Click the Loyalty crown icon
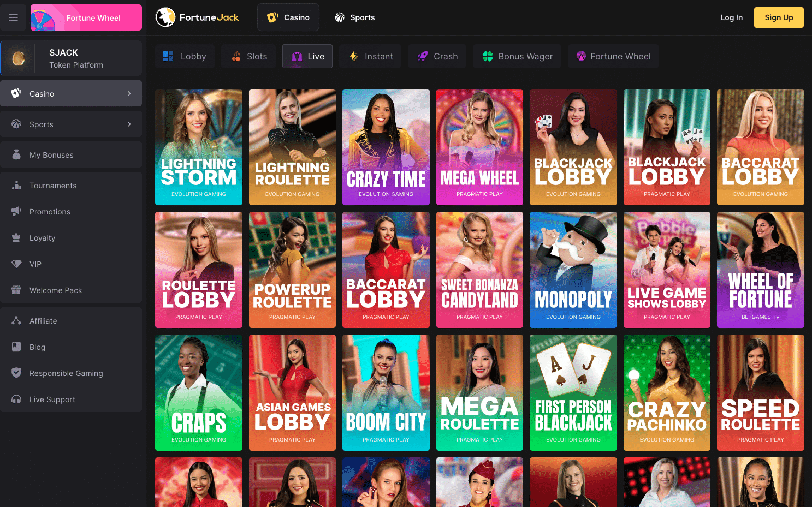This screenshot has height=507, width=812. pyautogui.click(x=16, y=237)
